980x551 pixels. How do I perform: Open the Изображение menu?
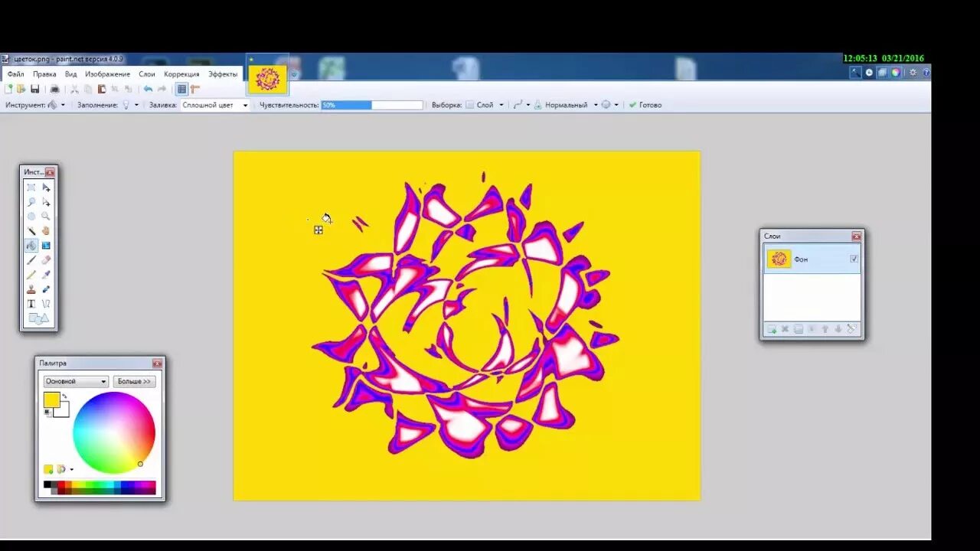click(x=107, y=74)
